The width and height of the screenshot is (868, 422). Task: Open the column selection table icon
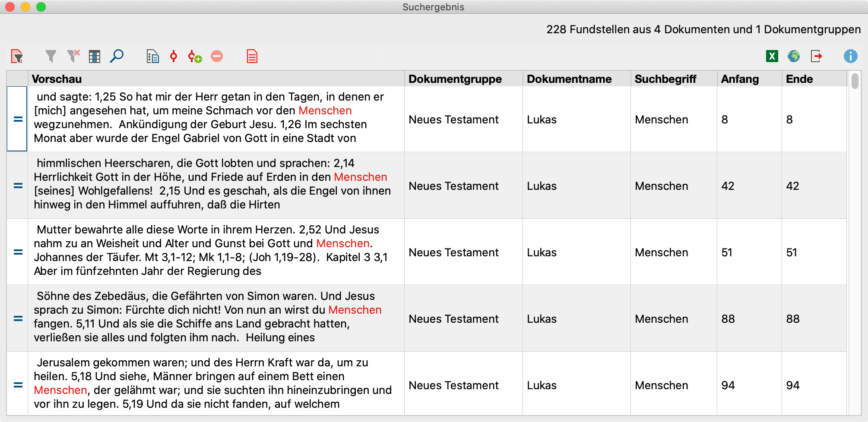(95, 57)
